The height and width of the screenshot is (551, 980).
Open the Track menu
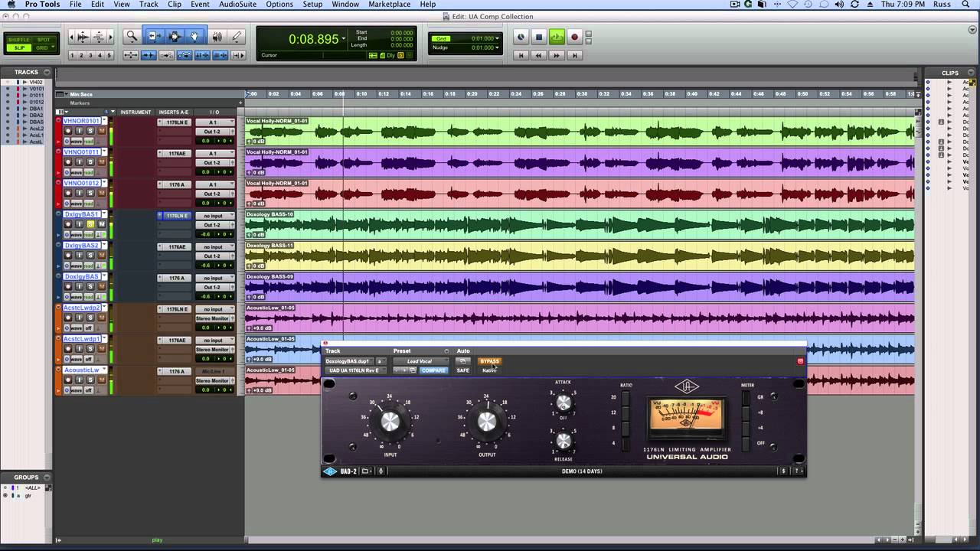click(149, 5)
